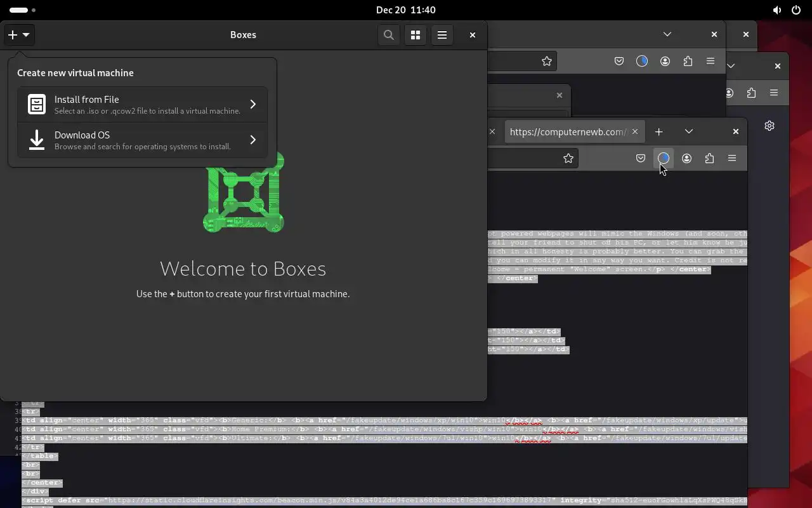
Task: Close the computernewb.com tab
Action: tap(634, 131)
